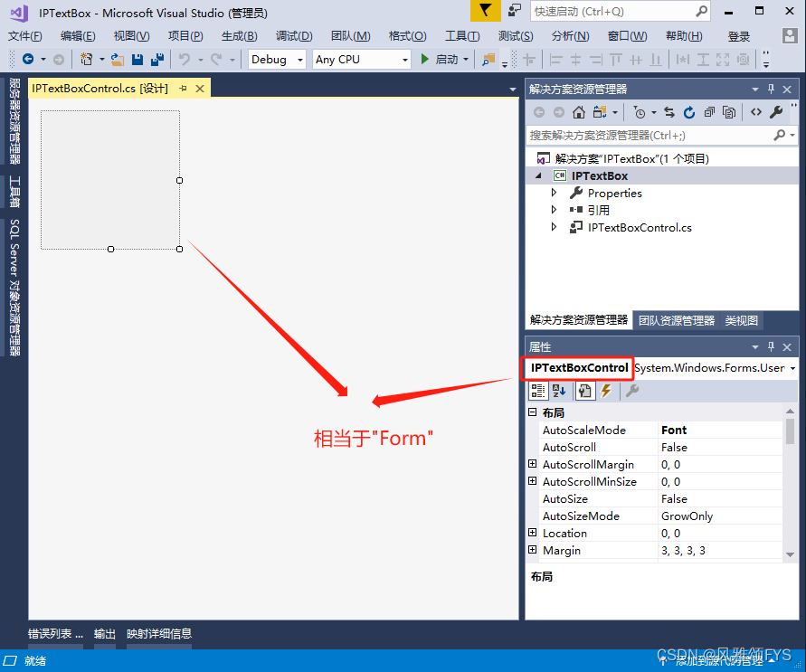Open the Debug configuration dropdown
The width and height of the screenshot is (806, 672).
tap(299, 58)
